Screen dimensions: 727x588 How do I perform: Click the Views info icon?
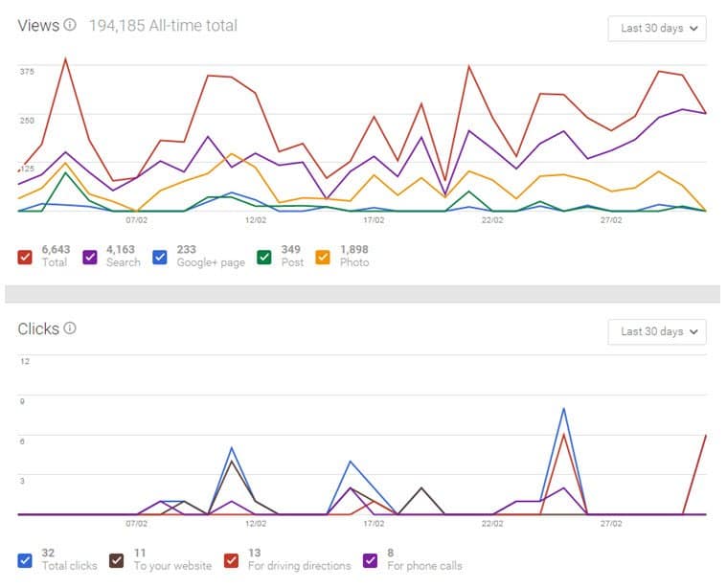coord(70,26)
